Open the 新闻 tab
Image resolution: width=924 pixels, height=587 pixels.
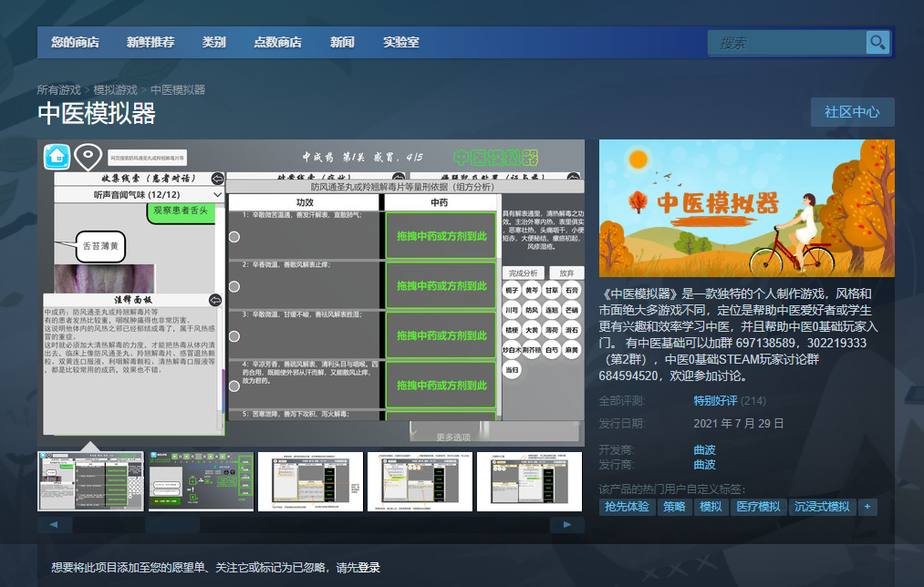point(342,43)
